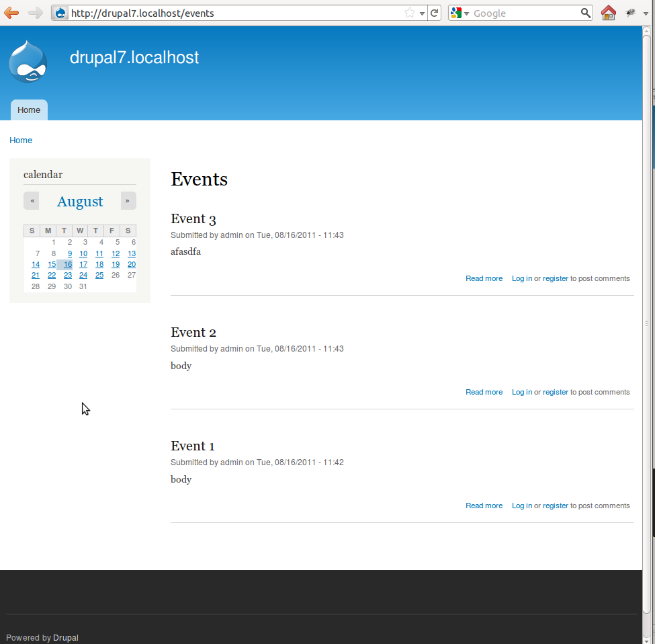The height and width of the screenshot is (644, 655).
Task: Go to previous month in calendar
Action: point(32,201)
